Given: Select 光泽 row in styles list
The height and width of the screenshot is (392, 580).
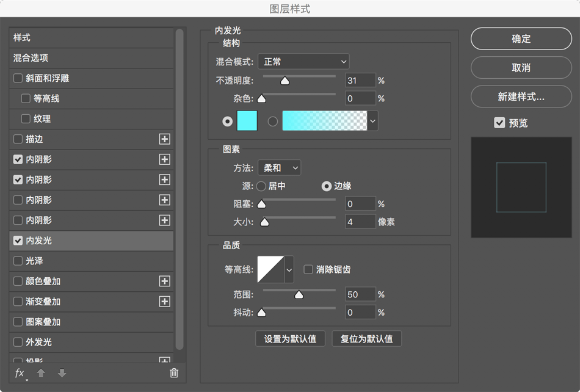Looking at the screenshot, I should point(91,261).
